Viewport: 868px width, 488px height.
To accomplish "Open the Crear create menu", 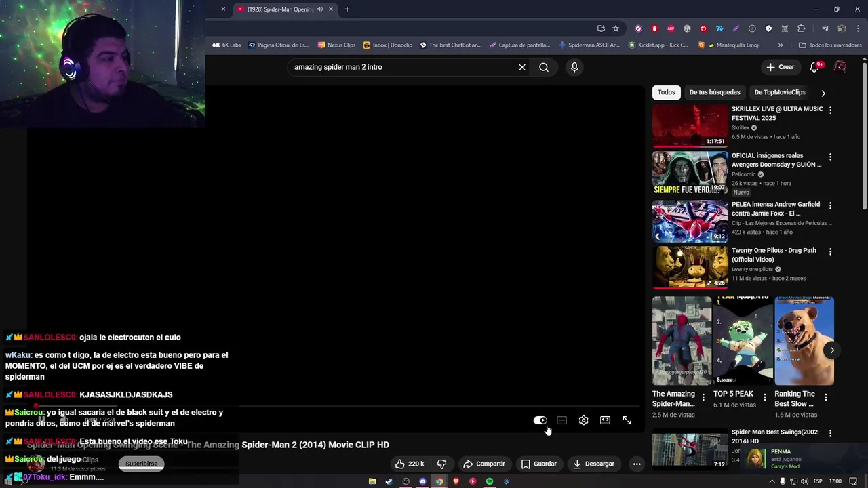I will tap(780, 67).
